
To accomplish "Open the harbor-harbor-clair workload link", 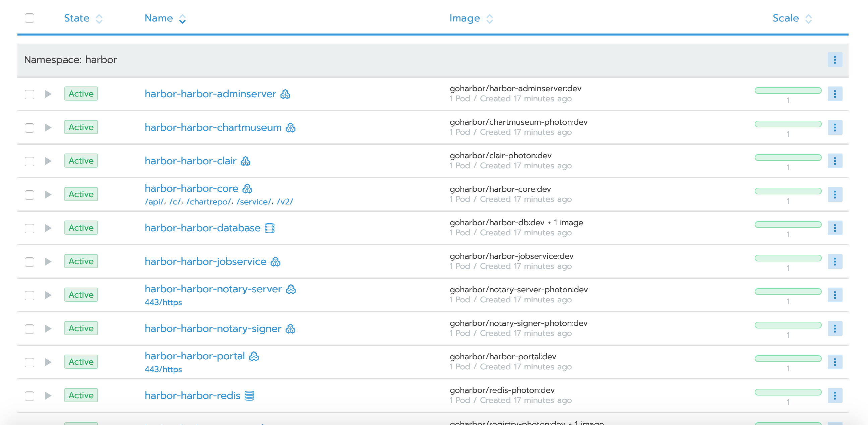I will (190, 161).
